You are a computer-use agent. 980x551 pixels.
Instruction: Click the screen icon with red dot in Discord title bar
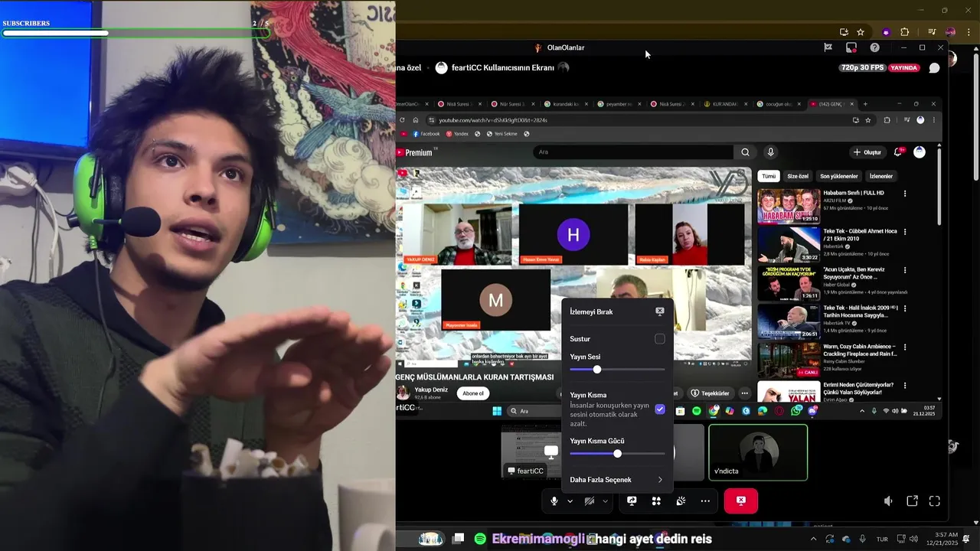[x=851, y=47]
